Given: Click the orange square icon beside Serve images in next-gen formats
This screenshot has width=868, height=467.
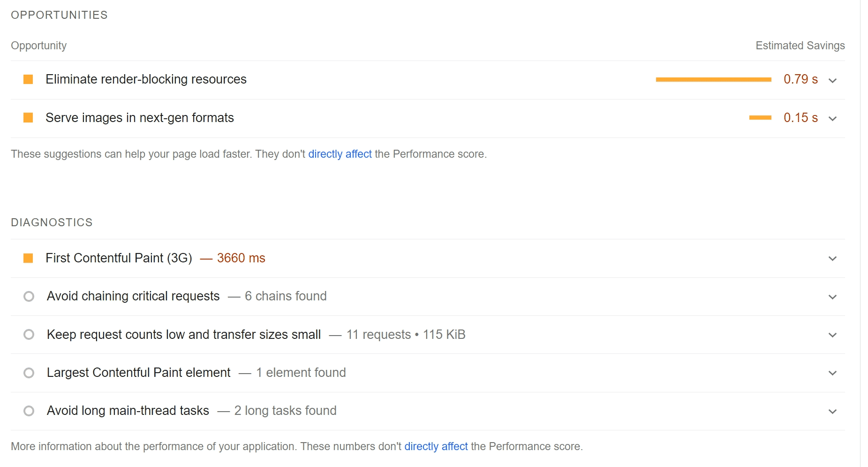Looking at the screenshot, I should coord(28,118).
